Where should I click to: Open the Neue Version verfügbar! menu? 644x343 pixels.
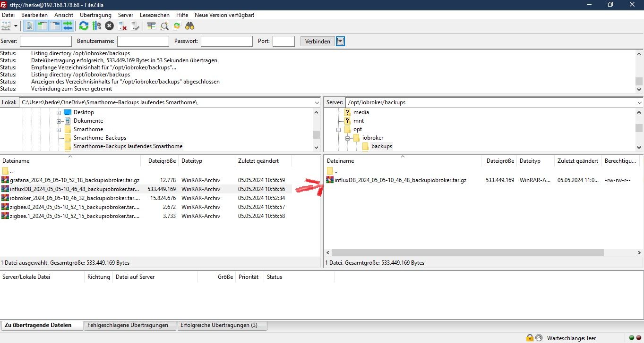[224, 15]
